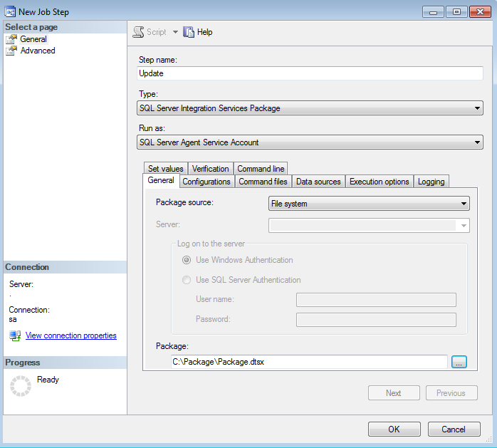Screen dimensions: 497x448
Task: Switch to the Configurations tab
Action: (206, 182)
